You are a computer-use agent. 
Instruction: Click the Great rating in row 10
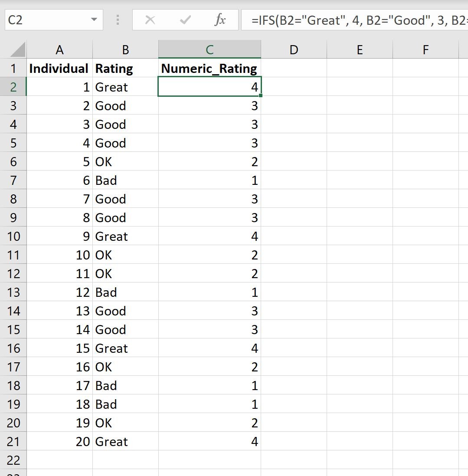125,236
